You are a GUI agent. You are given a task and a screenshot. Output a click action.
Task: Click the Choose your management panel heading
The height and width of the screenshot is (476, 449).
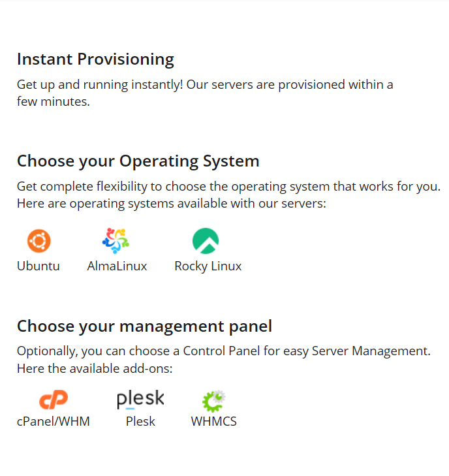[x=144, y=326]
